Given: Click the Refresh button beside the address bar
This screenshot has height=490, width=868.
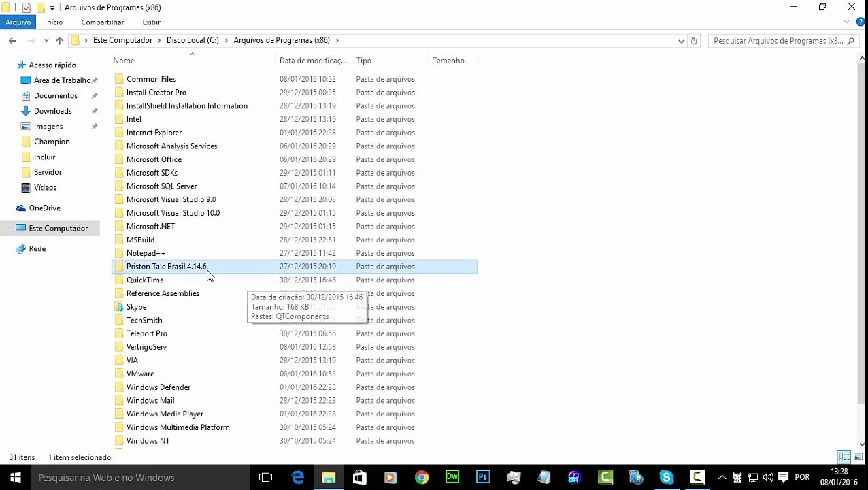Looking at the screenshot, I should coord(694,41).
